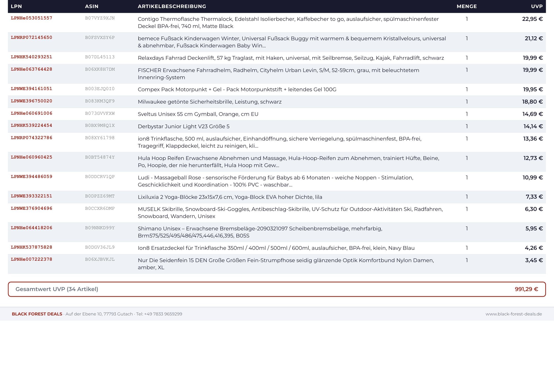Select LPN code LPNHe053051557
554x392 pixels.
pyautogui.click(x=32, y=18)
